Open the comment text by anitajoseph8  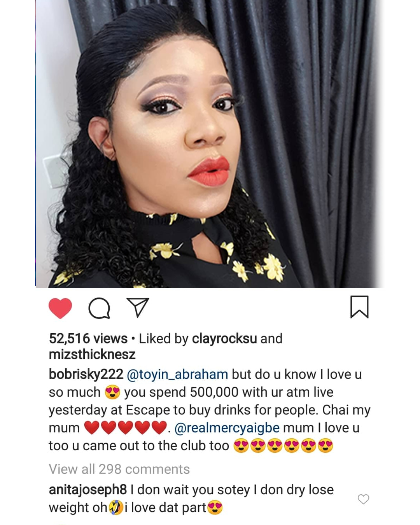point(191,499)
